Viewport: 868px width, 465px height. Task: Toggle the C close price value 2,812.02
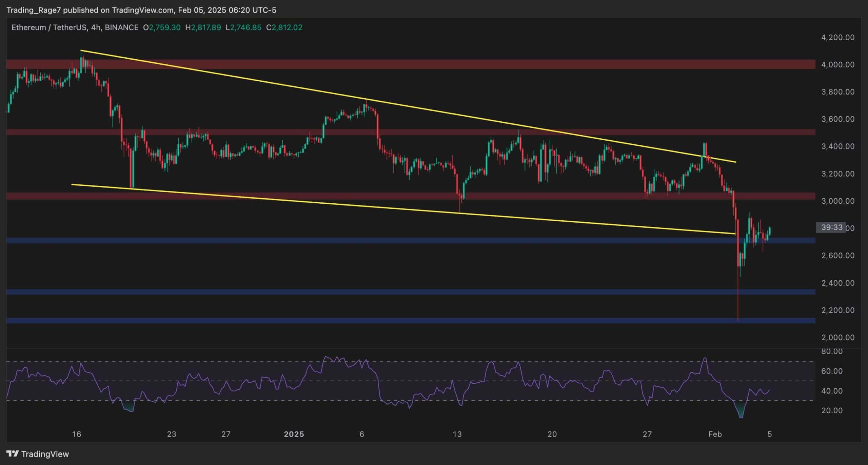pos(285,27)
